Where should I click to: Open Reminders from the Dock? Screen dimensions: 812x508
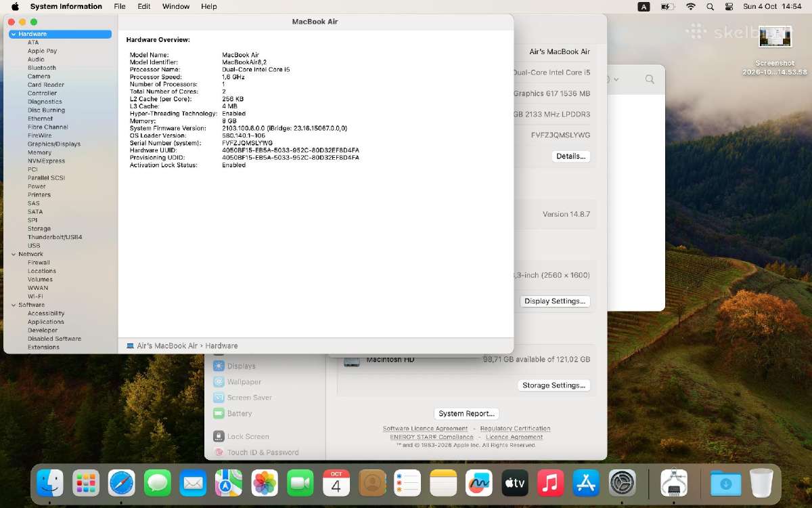[x=408, y=483]
